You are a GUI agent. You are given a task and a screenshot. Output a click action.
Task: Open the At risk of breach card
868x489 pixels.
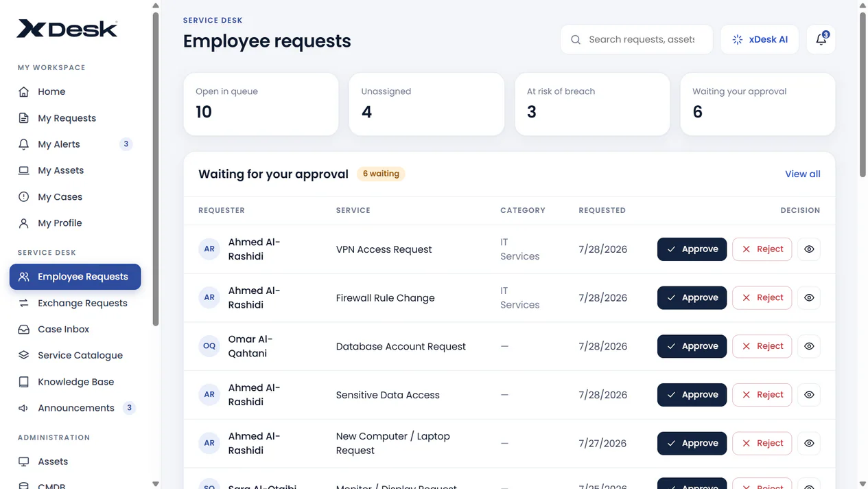click(592, 104)
